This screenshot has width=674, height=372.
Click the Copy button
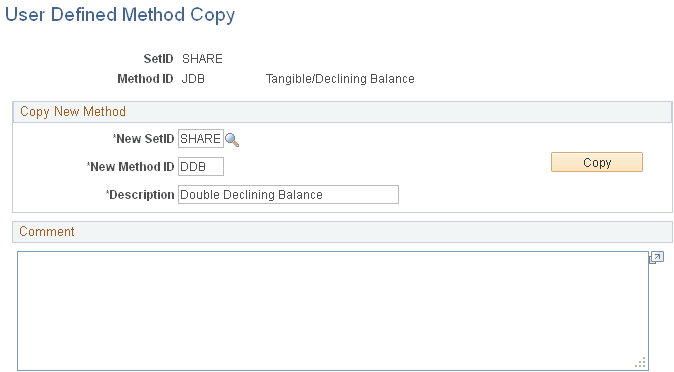[597, 162]
